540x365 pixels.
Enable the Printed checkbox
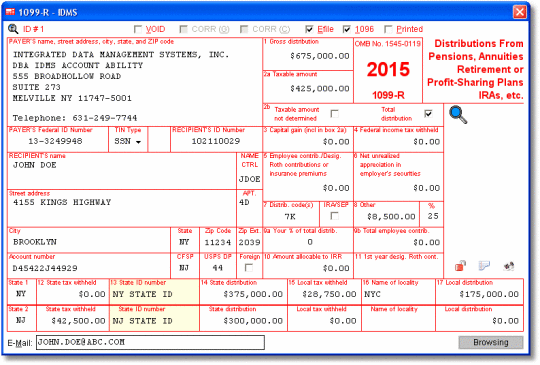[388, 29]
